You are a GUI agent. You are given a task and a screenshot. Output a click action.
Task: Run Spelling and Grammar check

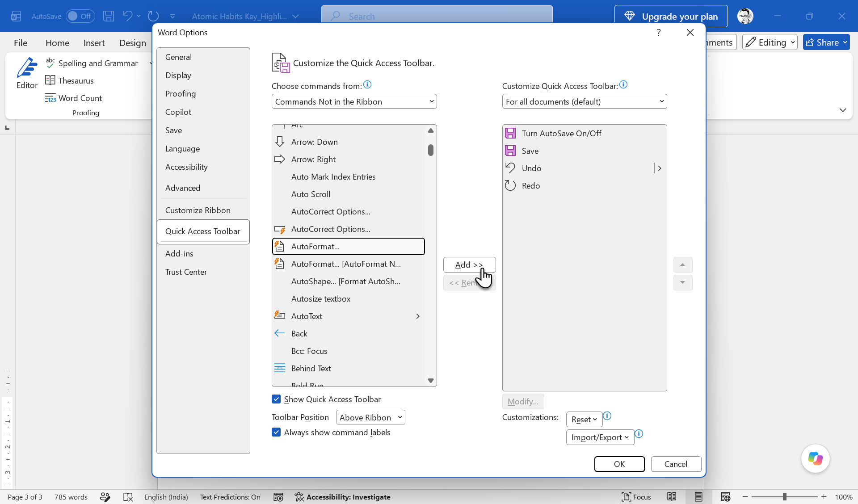[92, 63]
